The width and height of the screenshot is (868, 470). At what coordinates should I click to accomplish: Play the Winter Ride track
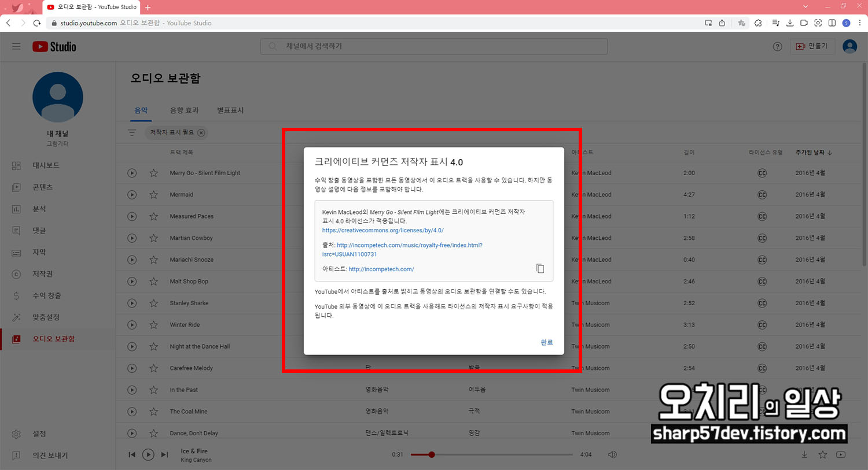click(x=132, y=325)
